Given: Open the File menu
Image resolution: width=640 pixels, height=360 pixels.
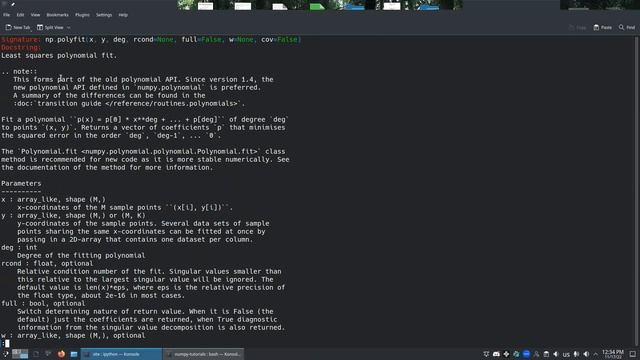Looking at the screenshot, I should click(x=7, y=15).
